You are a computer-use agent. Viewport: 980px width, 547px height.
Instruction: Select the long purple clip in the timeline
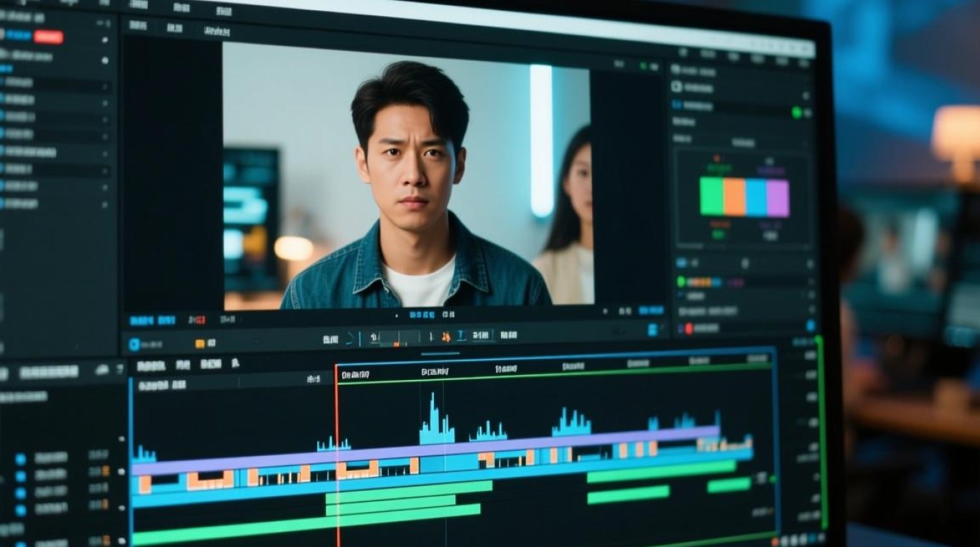click(x=426, y=450)
